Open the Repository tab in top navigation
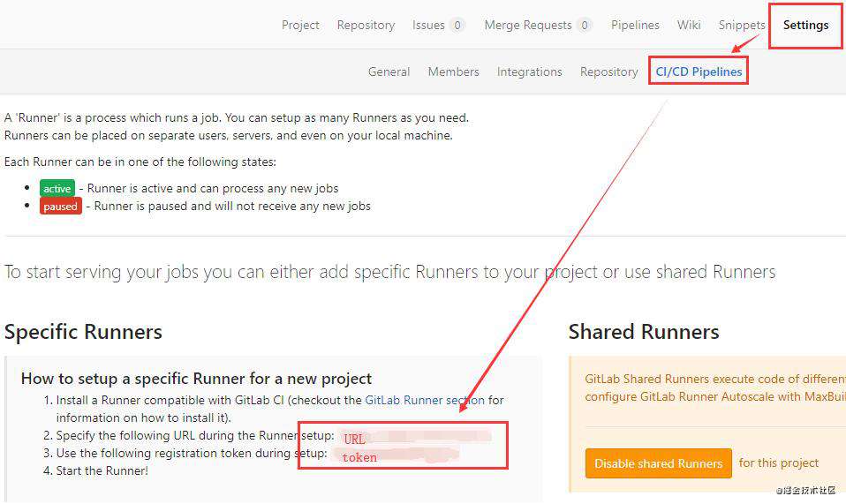The image size is (846, 504). click(366, 26)
